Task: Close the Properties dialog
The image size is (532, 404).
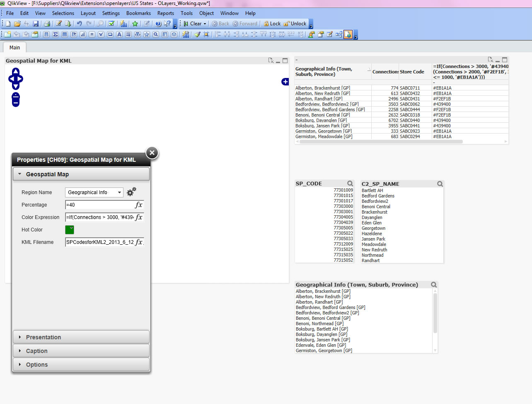Action: [152, 153]
